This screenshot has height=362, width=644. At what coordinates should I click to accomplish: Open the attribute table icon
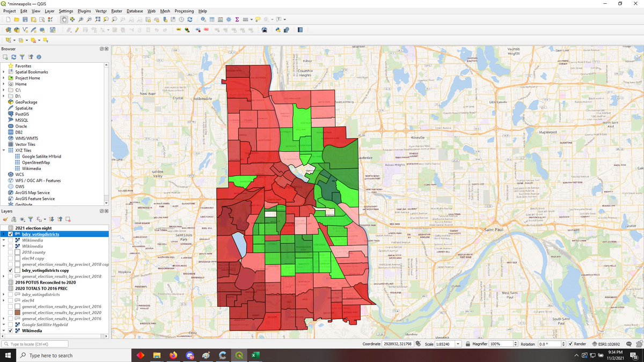pyautogui.click(x=212, y=19)
